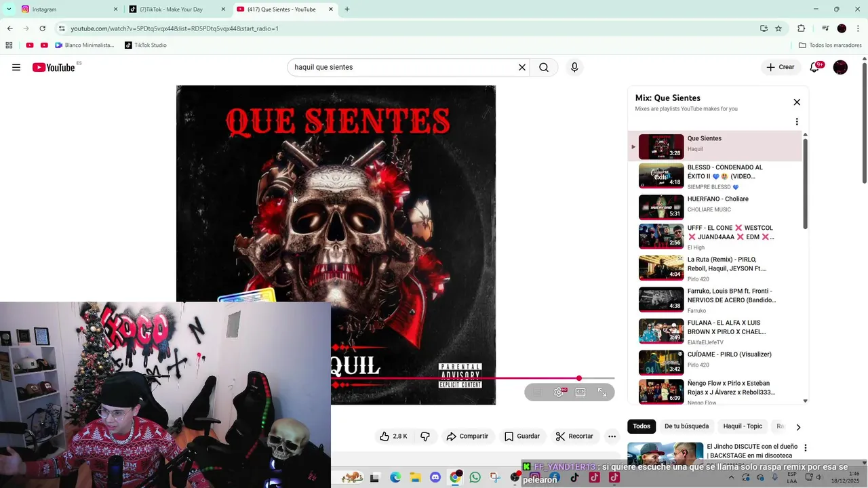868x488 pixels.
Task: Open the YouTube guide hamburger menu
Action: 16,67
